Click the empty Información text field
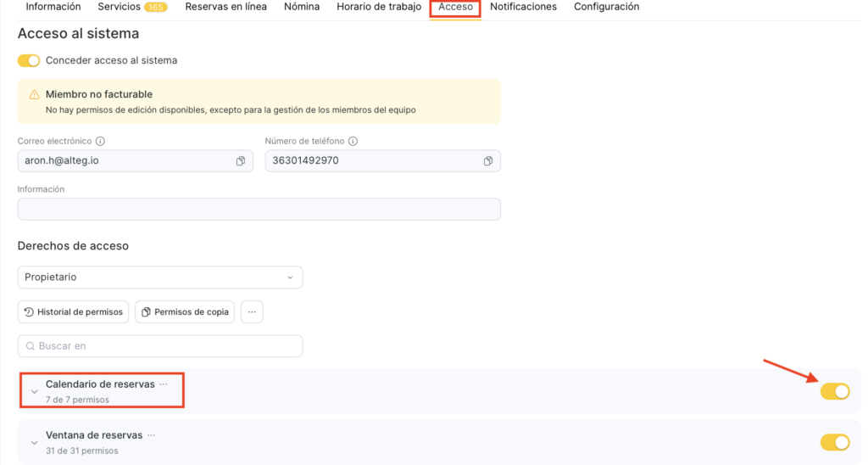The width and height of the screenshot is (868, 465). [259, 210]
